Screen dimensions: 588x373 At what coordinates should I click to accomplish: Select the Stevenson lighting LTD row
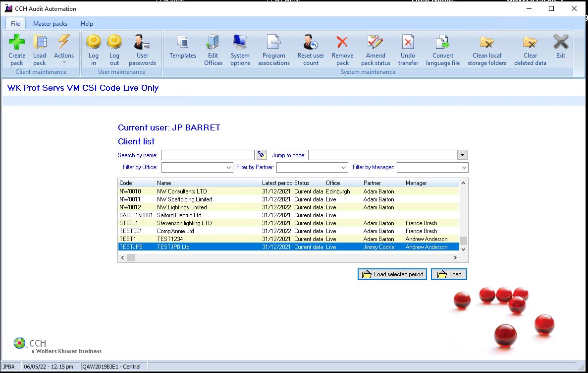288,223
